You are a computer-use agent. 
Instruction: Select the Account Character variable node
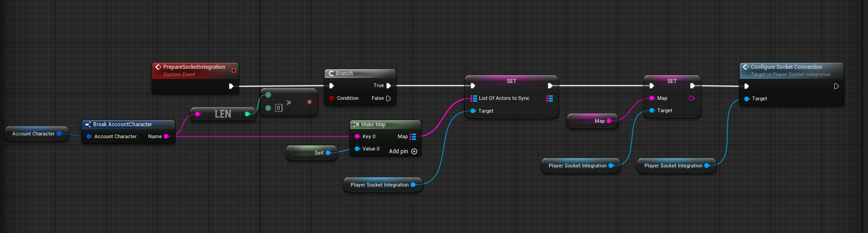click(37, 134)
